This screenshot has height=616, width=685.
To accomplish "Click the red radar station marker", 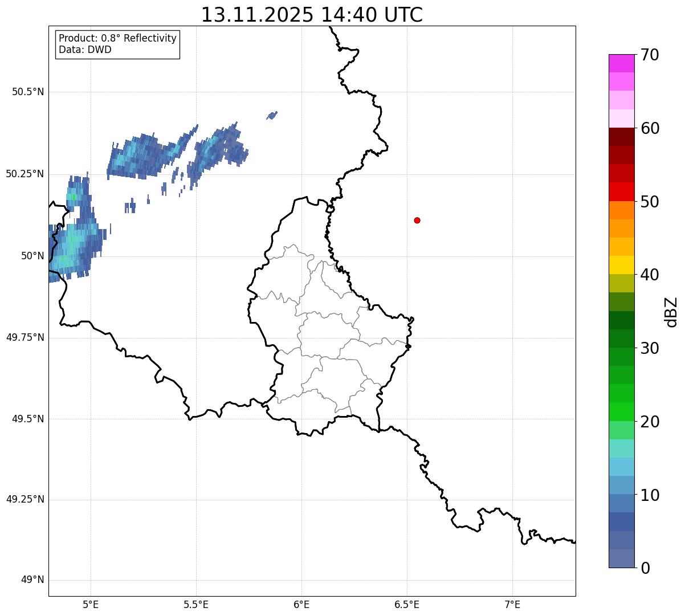I will point(417,220).
